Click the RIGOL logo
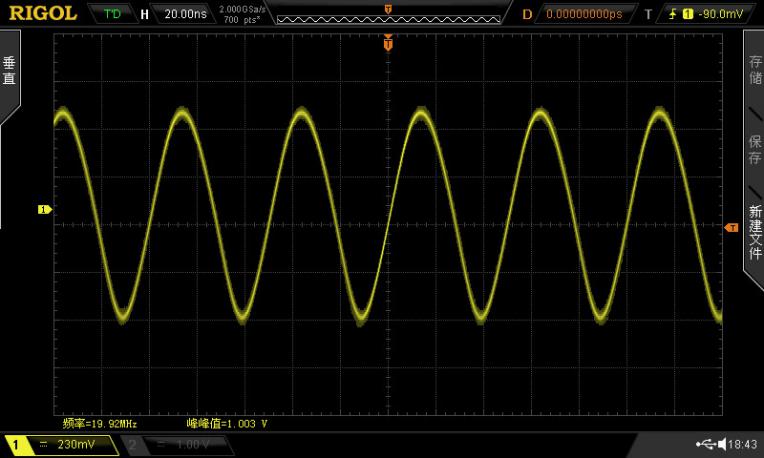Viewport: 764px width, 458px height. [43, 13]
